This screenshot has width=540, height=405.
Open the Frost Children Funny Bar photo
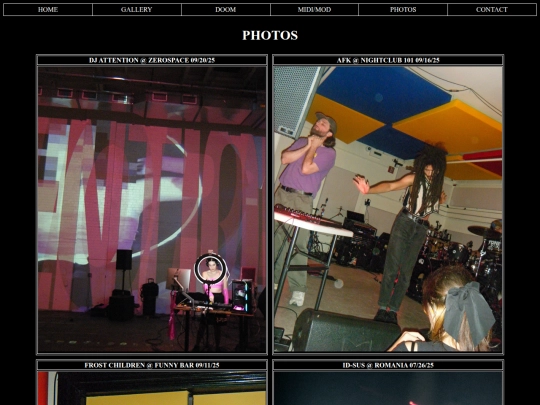click(152, 388)
